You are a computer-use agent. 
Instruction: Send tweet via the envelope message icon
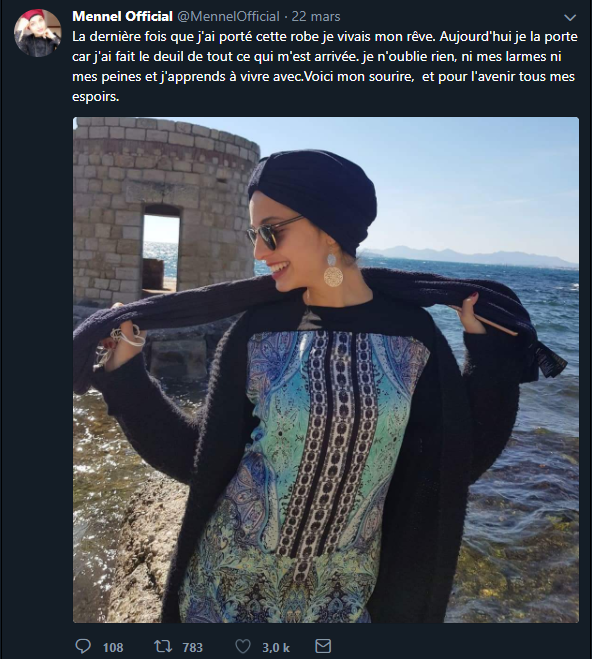point(323,646)
